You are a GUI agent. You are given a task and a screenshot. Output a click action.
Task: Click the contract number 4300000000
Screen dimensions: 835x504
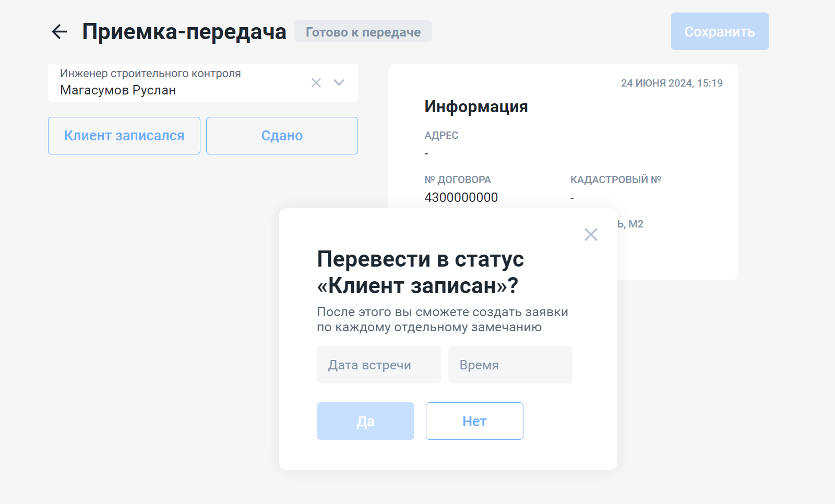(461, 197)
